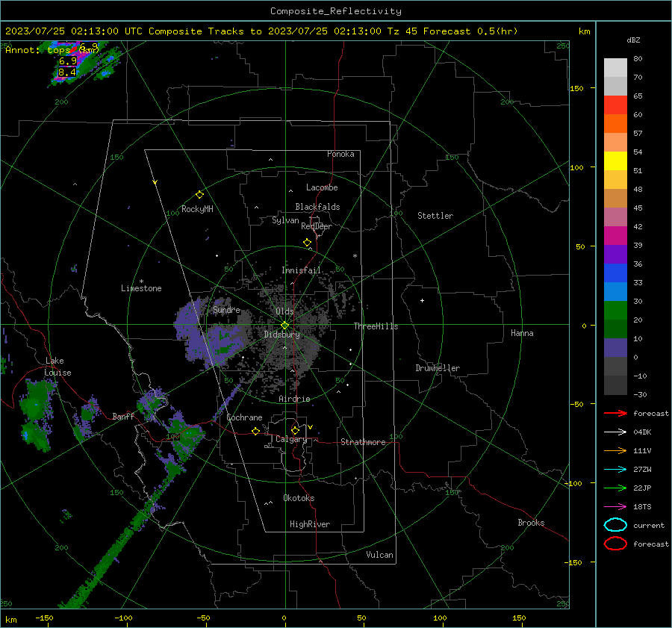This screenshot has width=672, height=628.
Task: Click the Ponoka label on map
Action: point(340,154)
